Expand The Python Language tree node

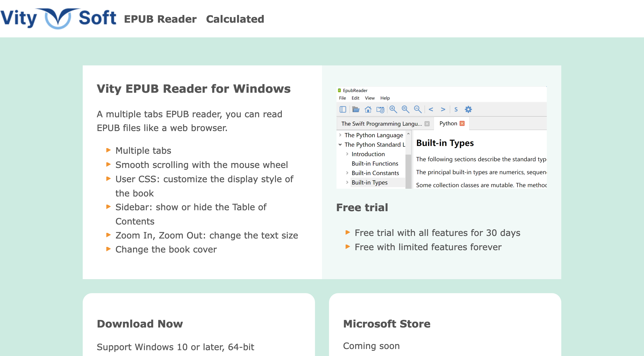click(x=340, y=135)
